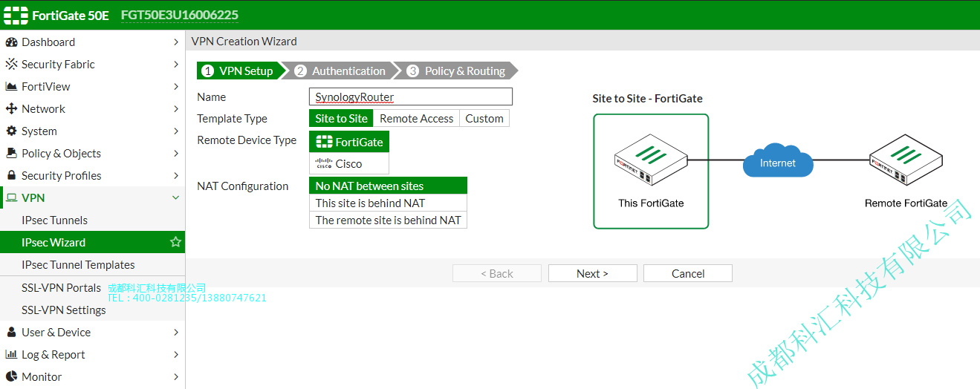
Task: Open the System menu entry
Action: coord(92,131)
